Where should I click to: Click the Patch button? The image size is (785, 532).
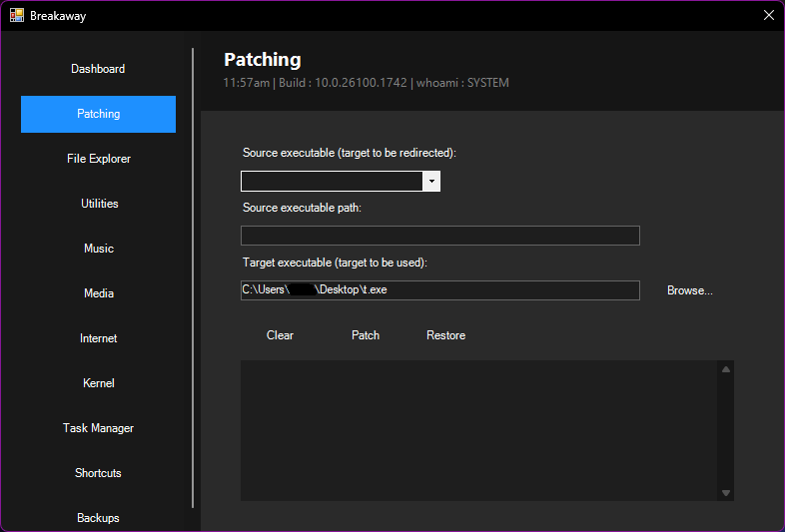point(366,335)
